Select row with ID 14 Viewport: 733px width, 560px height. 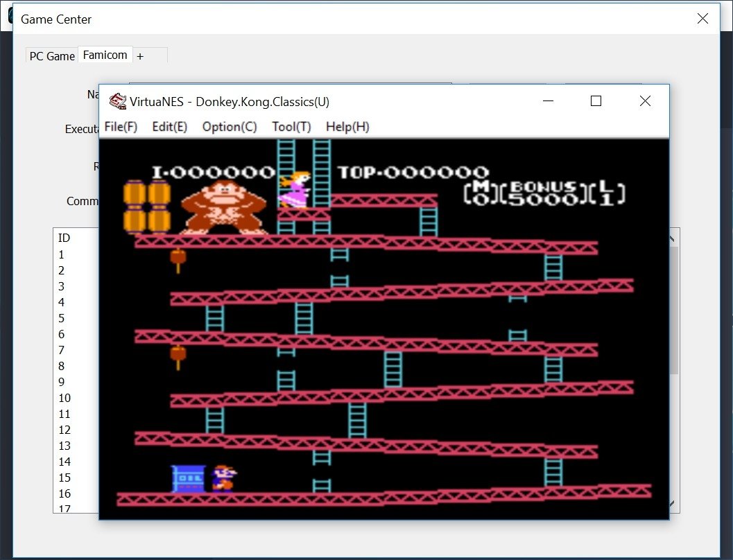pyautogui.click(x=64, y=462)
